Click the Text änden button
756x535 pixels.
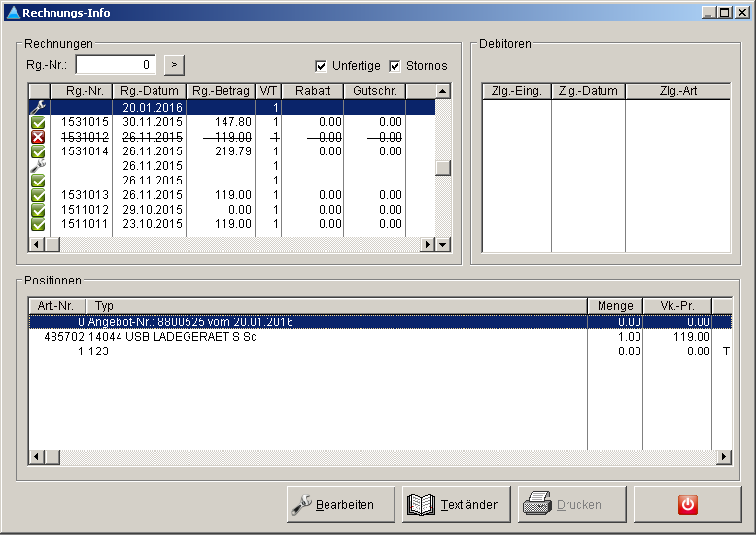pos(457,505)
